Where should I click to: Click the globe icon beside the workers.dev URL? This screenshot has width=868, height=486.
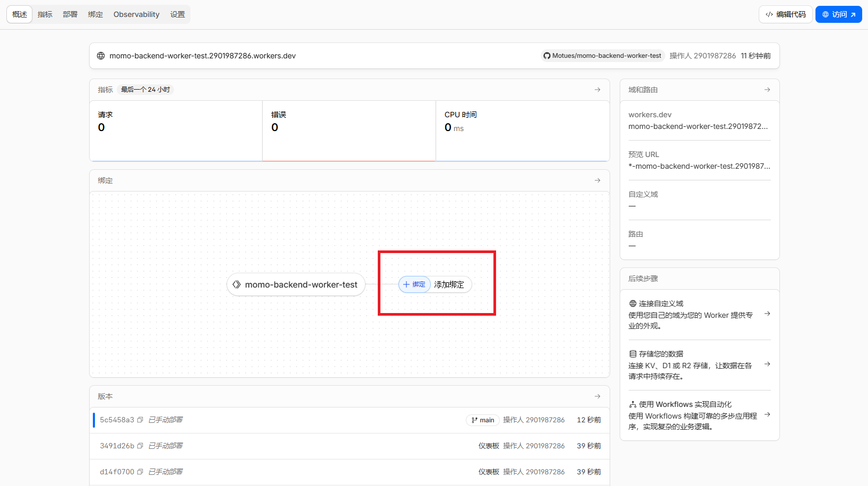click(101, 56)
